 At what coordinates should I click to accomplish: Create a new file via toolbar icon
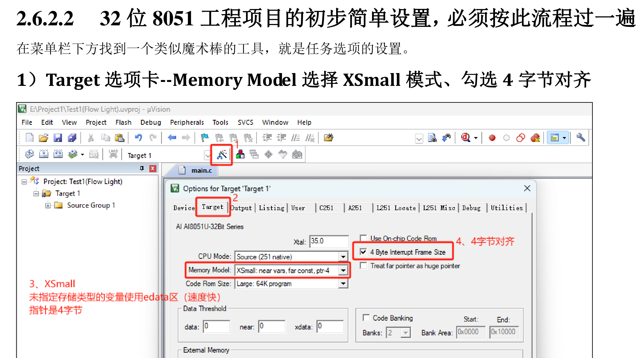pos(30,138)
